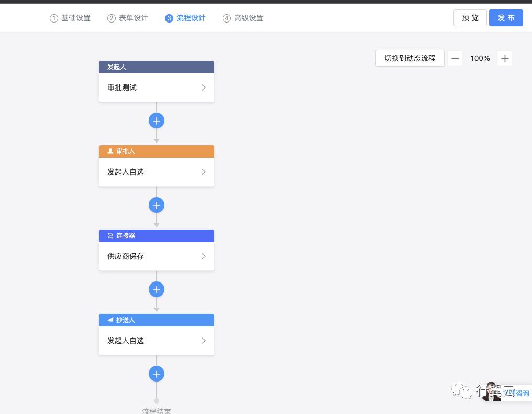Image resolution: width=532 pixels, height=414 pixels.
Task: Click the 预览 button
Action: tap(469, 17)
